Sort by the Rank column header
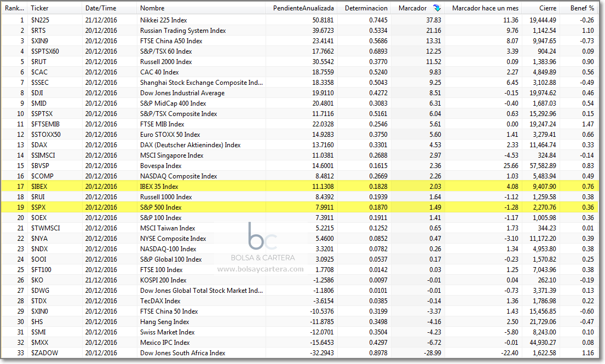The height and width of the screenshot is (364, 605). coord(14,8)
